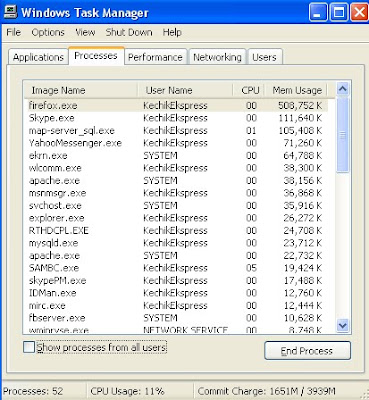Click the scrollbar down arrow
This screenshot has height=400, width=369.
click(343, 324)
